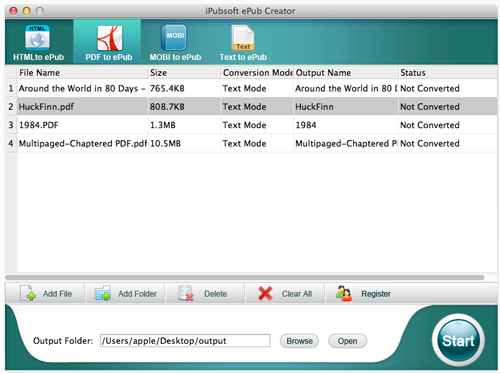
Task: Click the Open output folder button
Action: click(347, 341)
